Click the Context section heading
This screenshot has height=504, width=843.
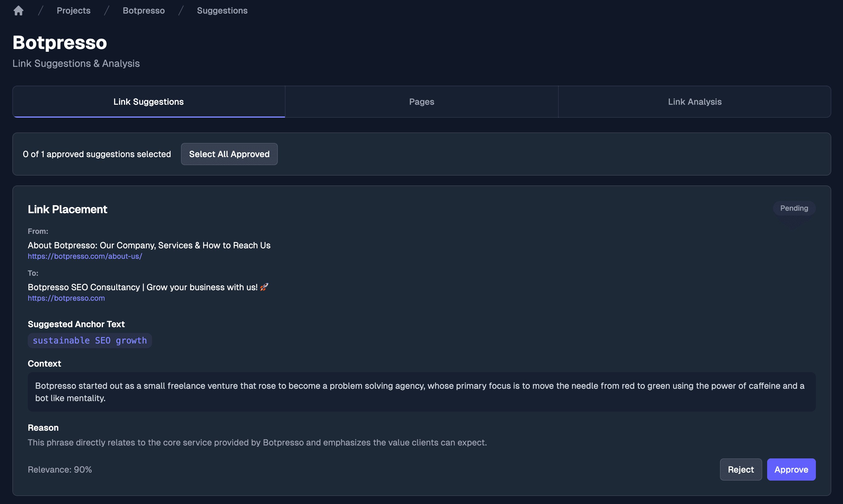[44, 364]
